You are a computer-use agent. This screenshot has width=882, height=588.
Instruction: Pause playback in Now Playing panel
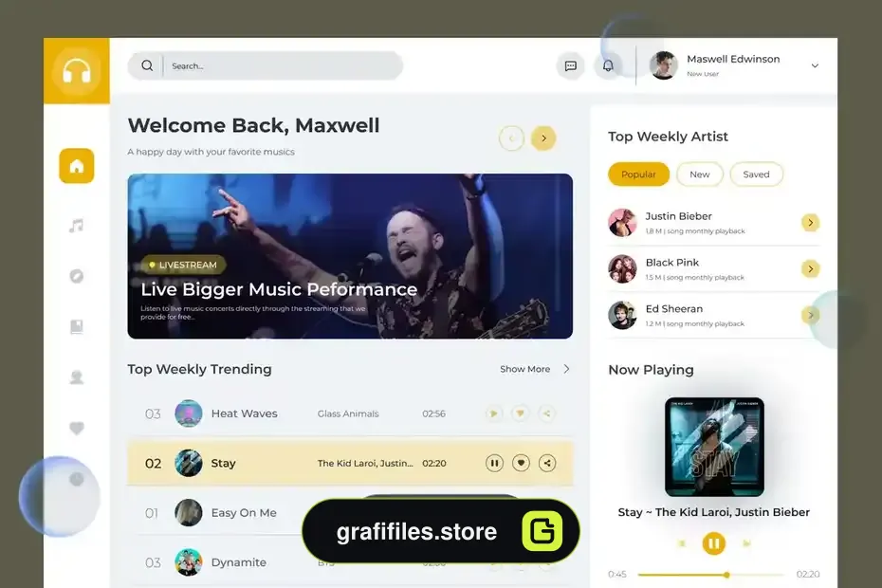pyautogui.click(x=714, y=543)
